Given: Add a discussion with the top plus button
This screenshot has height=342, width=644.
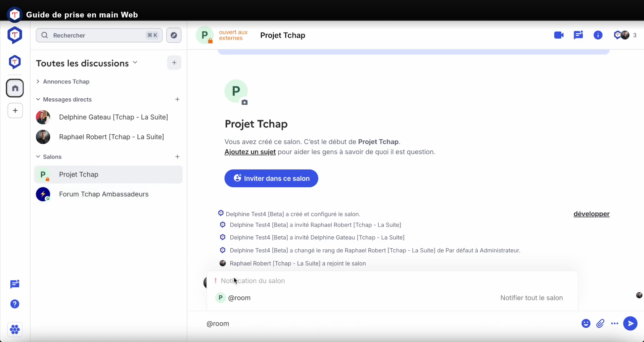Looking at the screenshot, I should (174, 63).
